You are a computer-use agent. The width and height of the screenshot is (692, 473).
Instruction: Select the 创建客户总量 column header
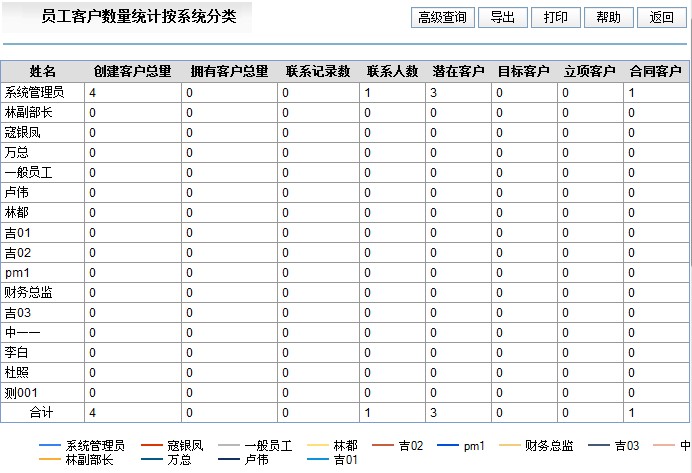pos(132,72)
